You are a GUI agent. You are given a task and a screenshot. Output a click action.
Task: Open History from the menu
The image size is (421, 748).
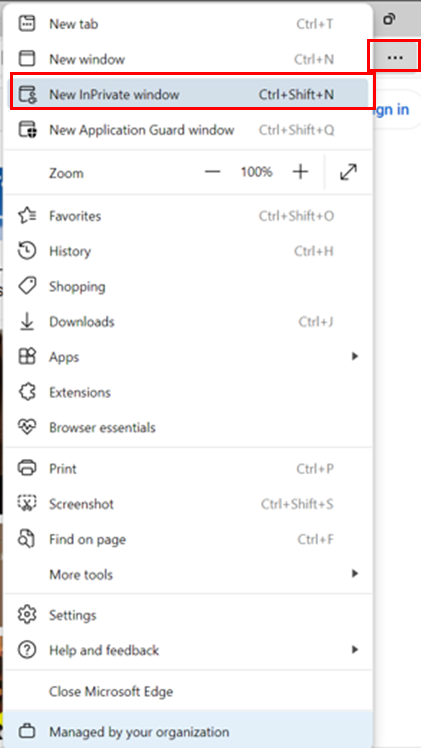tap(188, 251)
